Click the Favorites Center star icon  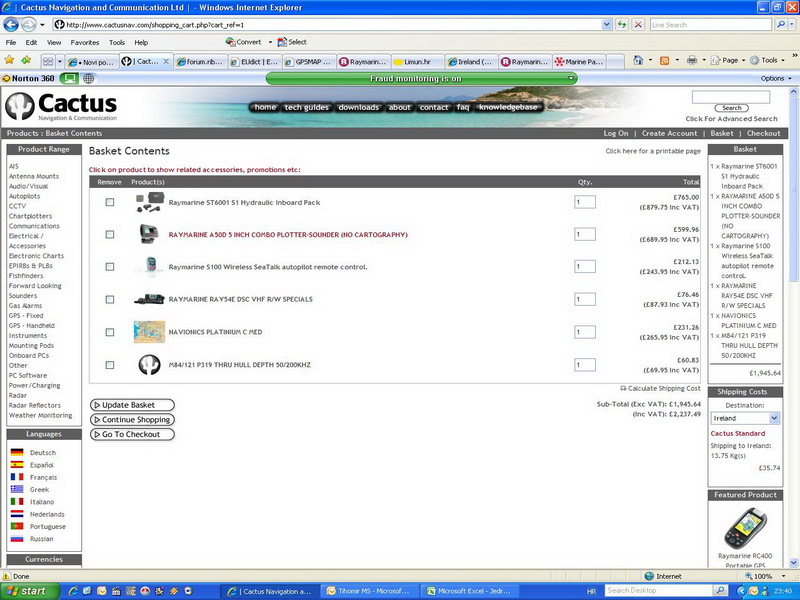click(9, 60)
